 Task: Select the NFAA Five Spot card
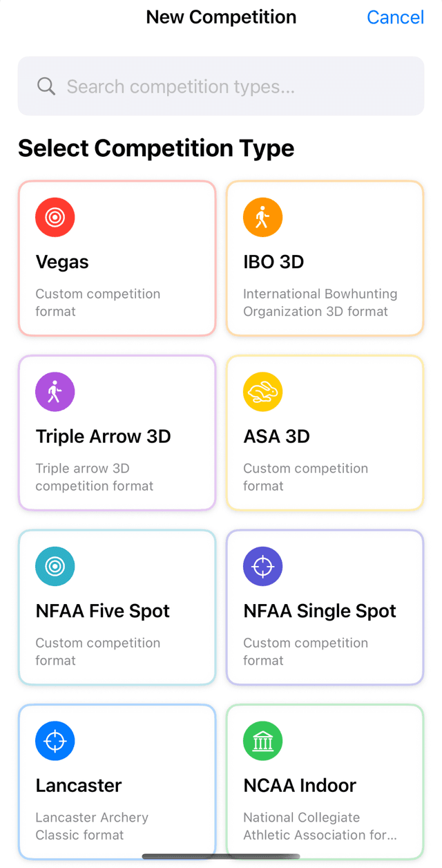pyautogui.click(x=117, y=608)
